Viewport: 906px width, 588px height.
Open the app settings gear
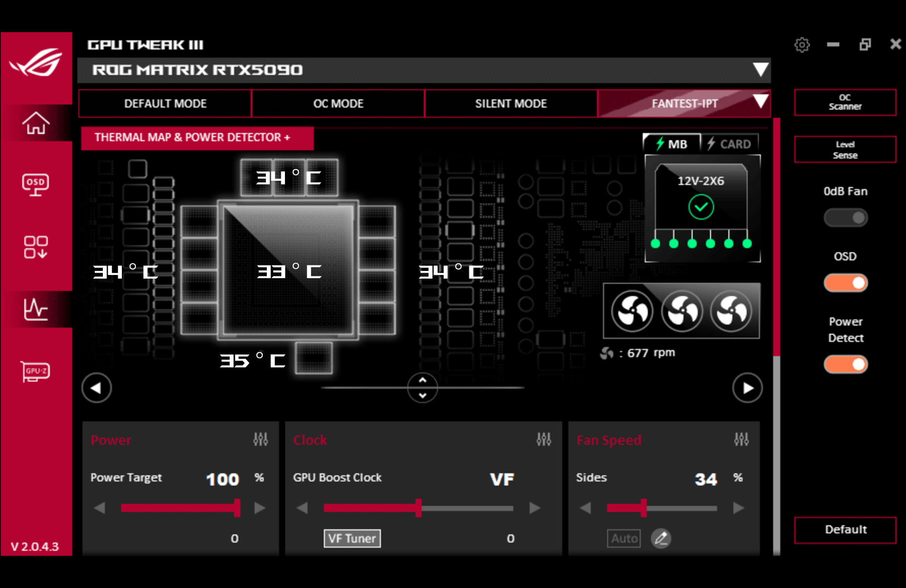point(802,44)
